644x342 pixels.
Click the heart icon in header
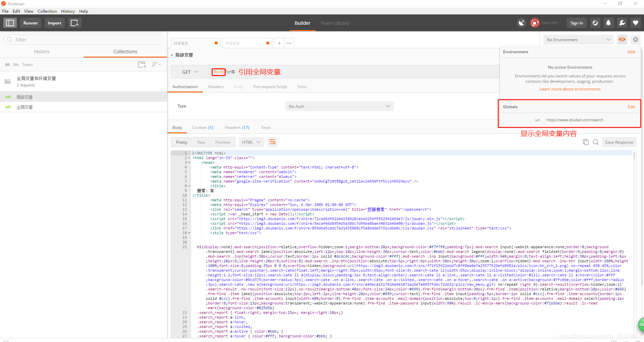[x=635, y=23]
